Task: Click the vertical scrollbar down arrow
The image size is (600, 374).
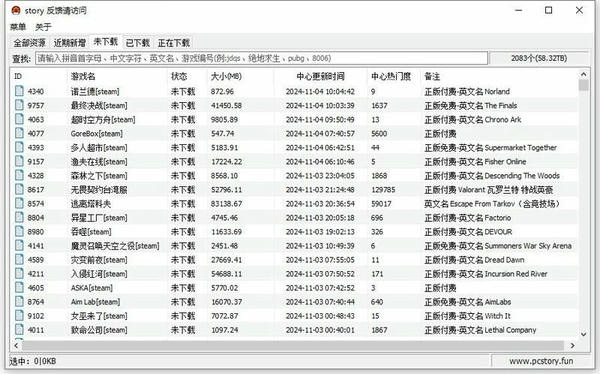Action: click(584, 334)
